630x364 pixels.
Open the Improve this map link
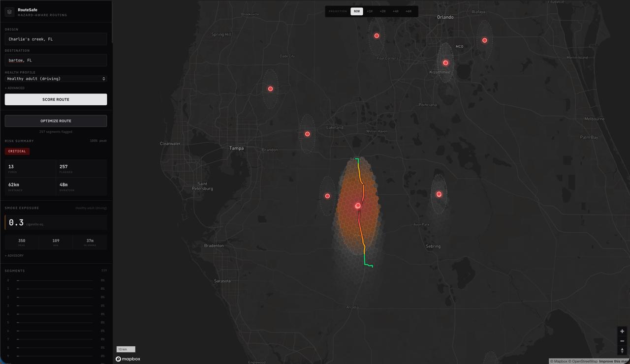point(614,362)
